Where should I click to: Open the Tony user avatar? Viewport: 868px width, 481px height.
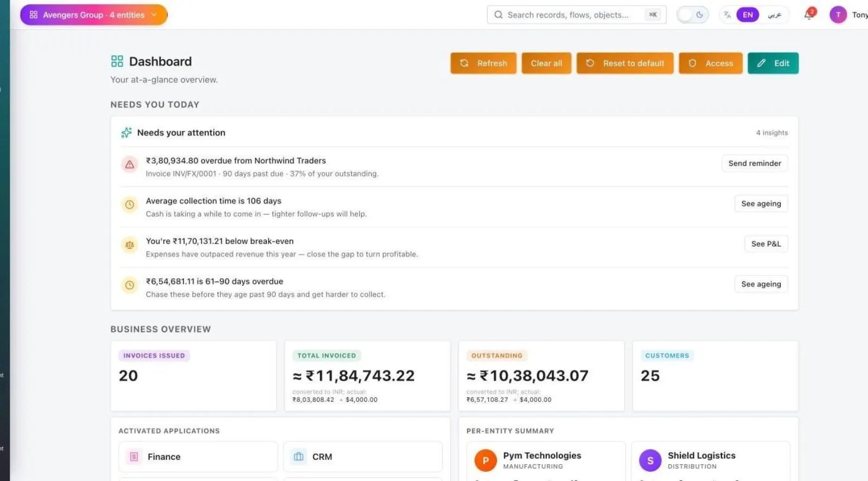pos(838,15)
